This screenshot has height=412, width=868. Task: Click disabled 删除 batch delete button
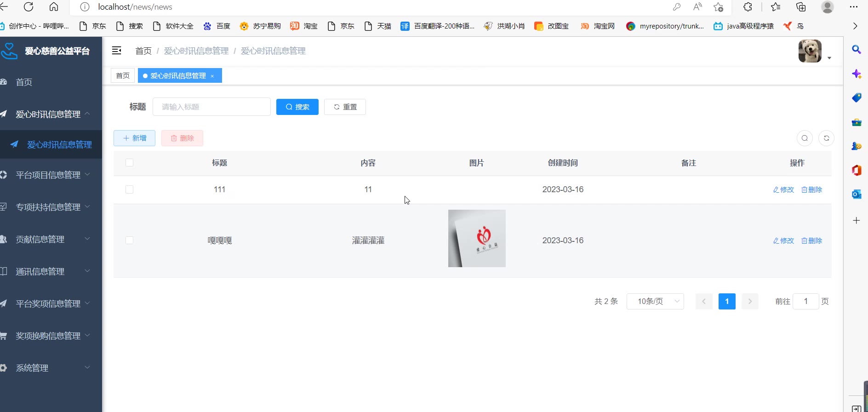click(182, 138)
